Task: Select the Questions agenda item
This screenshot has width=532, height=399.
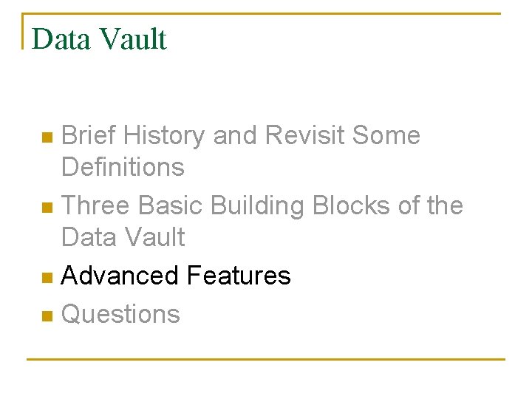Action: (x=120, y=314)
